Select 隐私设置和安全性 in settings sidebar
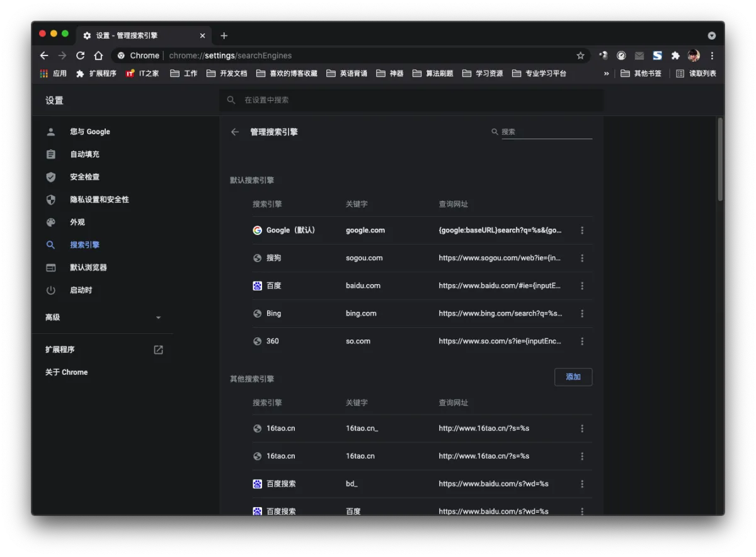 (x=99, y=200)
